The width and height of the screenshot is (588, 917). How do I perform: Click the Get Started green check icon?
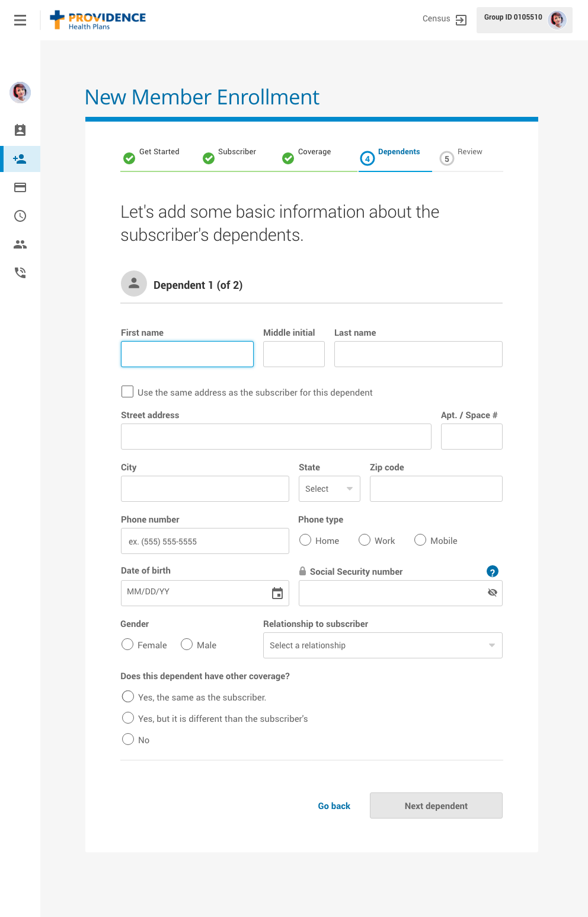129,158
